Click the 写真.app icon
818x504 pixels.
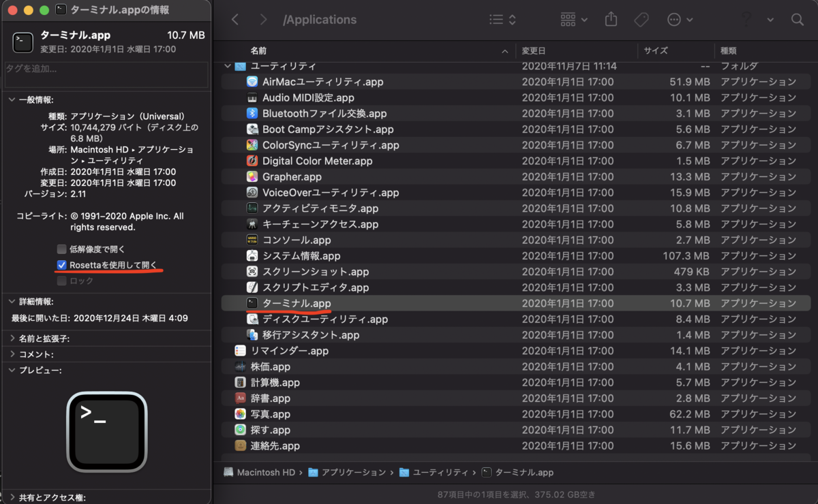pos(240,414)
